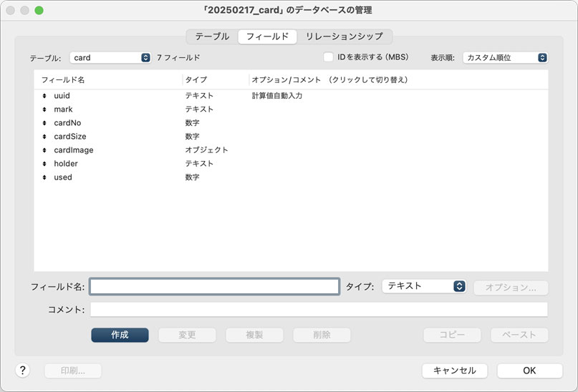Screen dimensions: 578x392
Task: Click the reorder handle beside uuid field
Action: (x=44, y=96)
